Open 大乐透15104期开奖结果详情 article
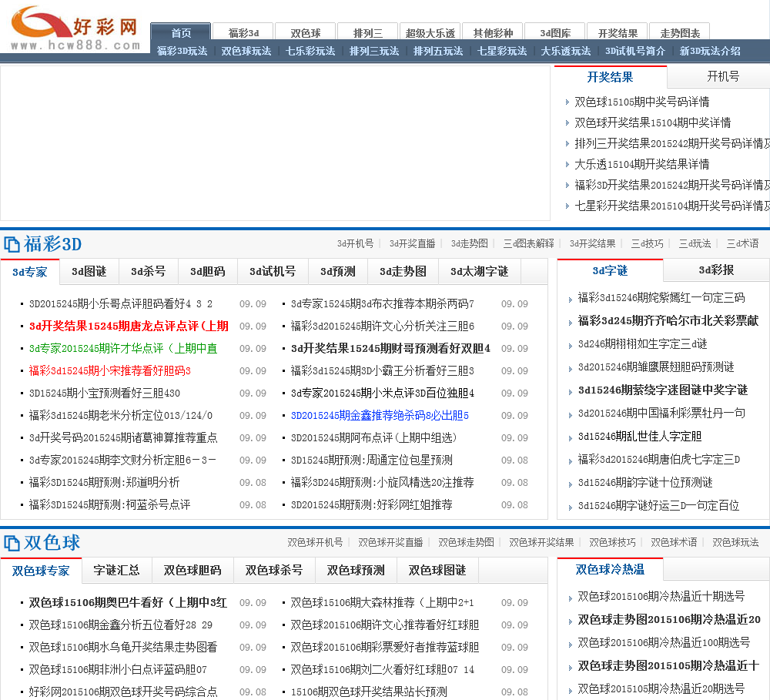 click(x=642, y=164)
